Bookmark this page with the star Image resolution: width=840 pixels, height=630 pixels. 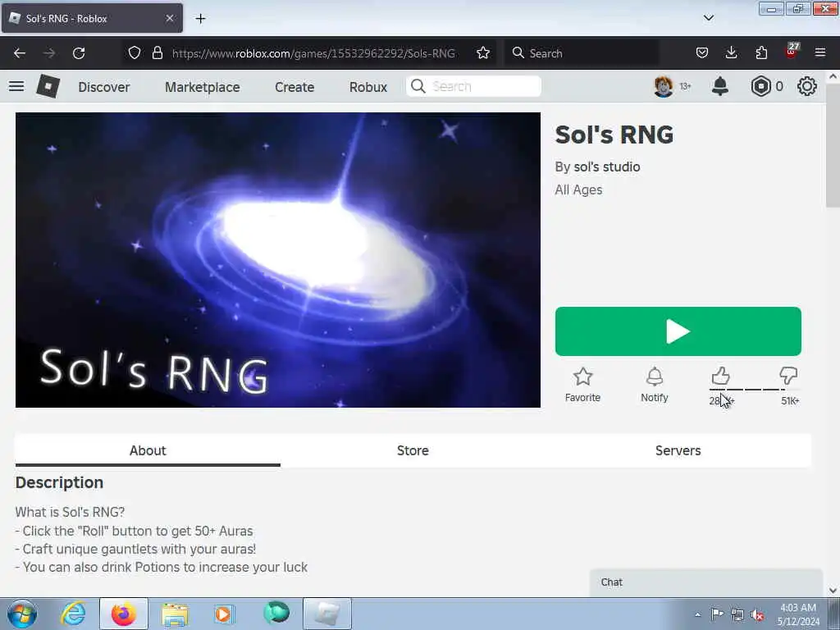[x=483, y=53]
